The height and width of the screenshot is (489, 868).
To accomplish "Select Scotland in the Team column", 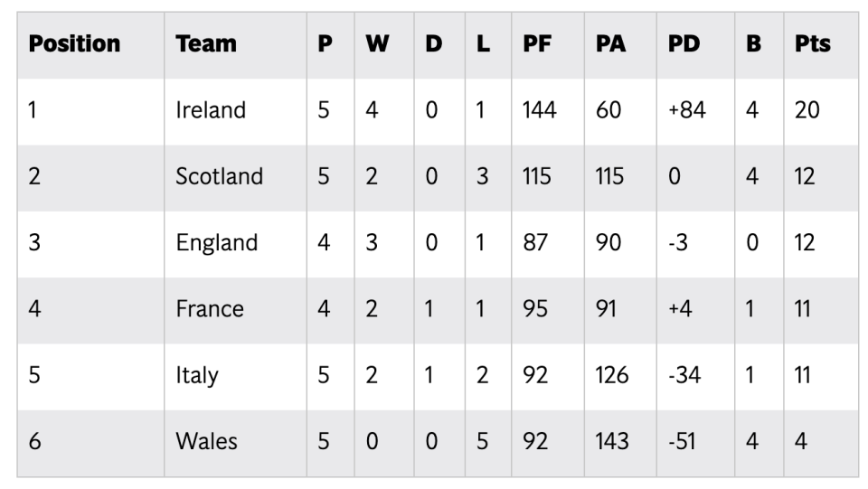I will pos(219,176).
